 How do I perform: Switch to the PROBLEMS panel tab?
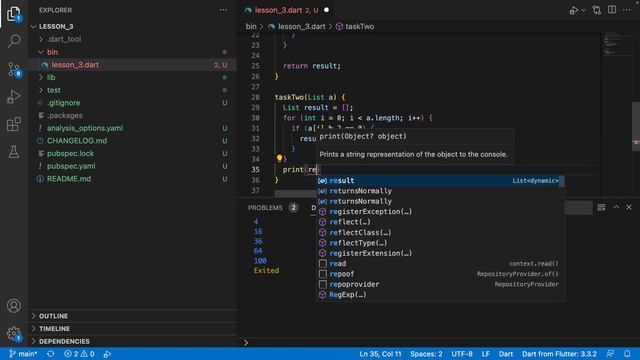[273, 208]
